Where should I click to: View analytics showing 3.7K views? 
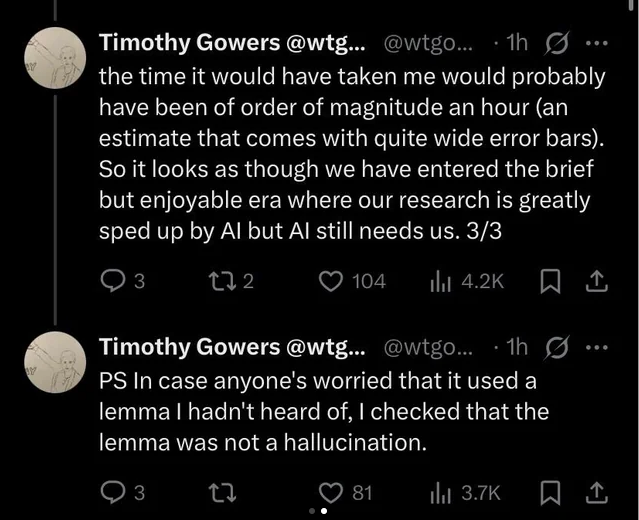pyautogui.click(x=438, y=491)
